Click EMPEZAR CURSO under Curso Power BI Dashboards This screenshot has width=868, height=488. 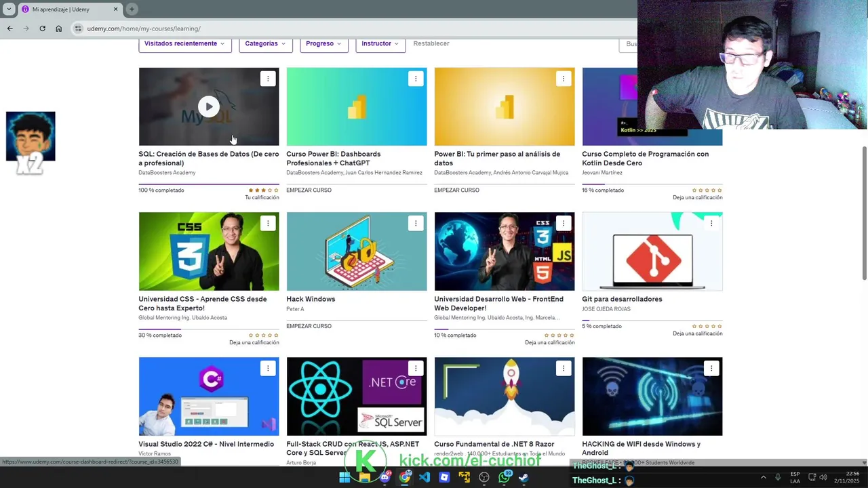pyautogui.click(x=309, y=190)
